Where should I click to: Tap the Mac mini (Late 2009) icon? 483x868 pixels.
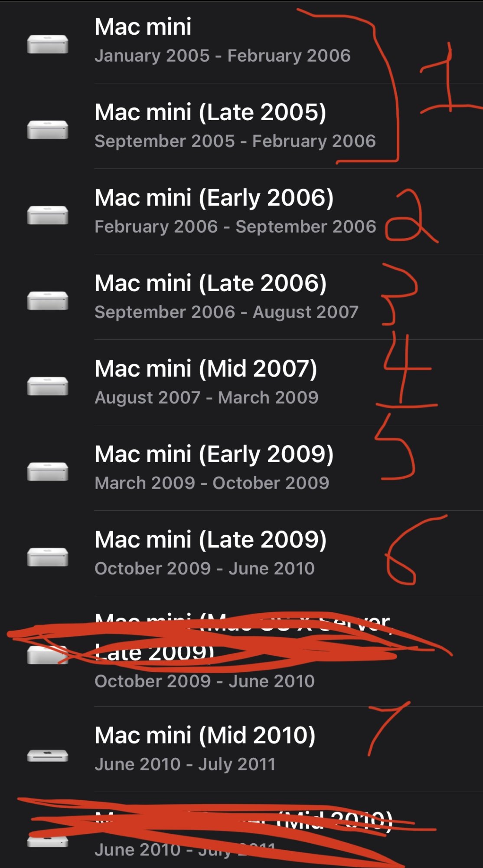(48, 557)
